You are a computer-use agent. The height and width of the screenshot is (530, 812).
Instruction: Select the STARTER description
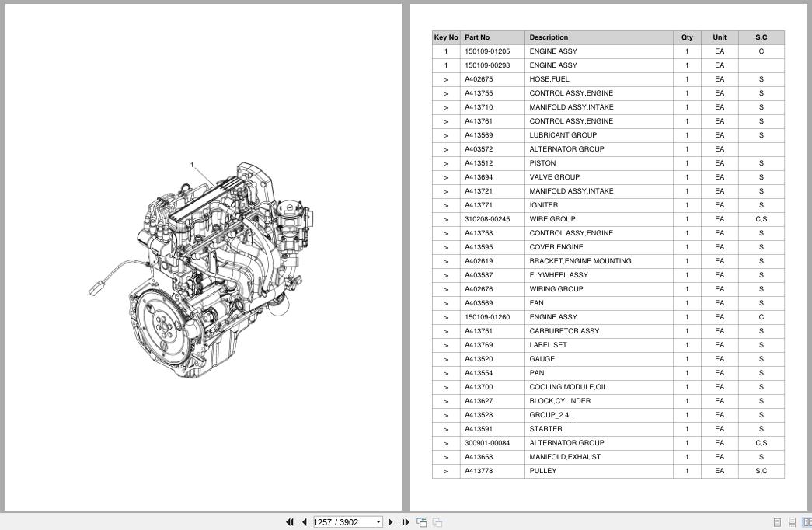[545, 429]
